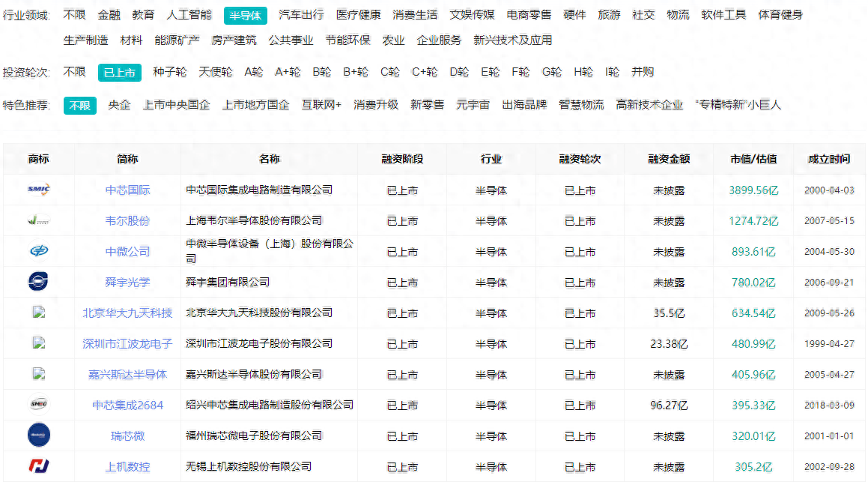Click the broken logo image for 北京华大九天科技
Screen dimensions: 868x482
[x=39, y=313]
